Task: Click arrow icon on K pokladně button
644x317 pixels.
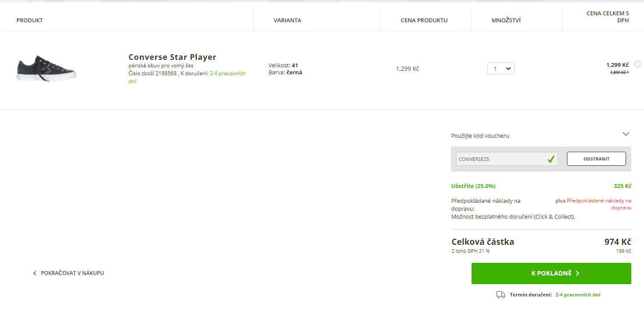Action: [577, 273]
